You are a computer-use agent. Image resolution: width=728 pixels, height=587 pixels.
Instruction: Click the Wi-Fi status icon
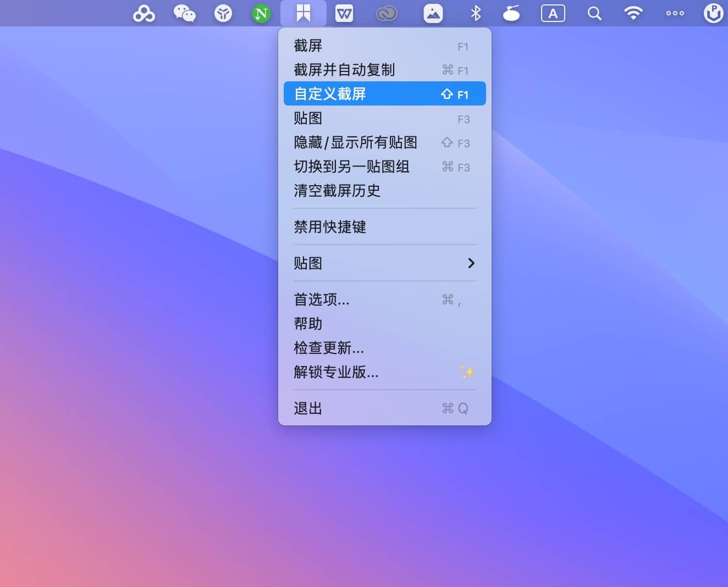pyautogui.click(x=633, y=13)
